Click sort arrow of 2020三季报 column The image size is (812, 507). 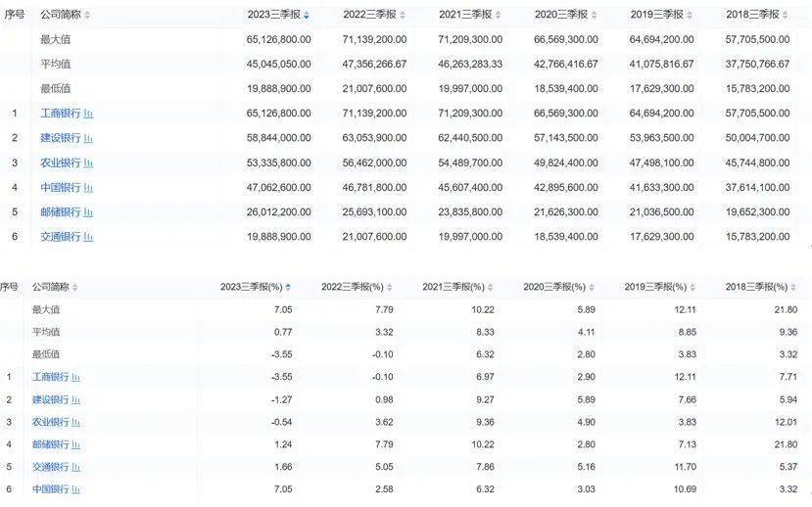[x=594, y=15]
